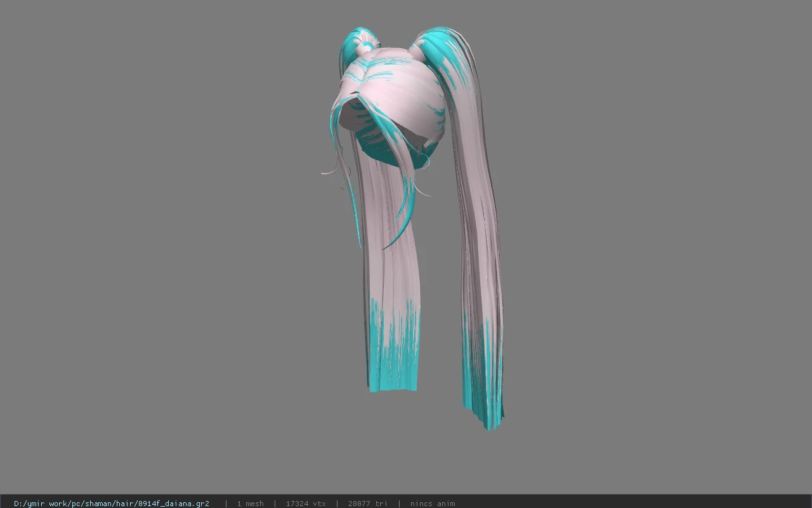Click the file path 0914f_daiana.gr2 in status bar

112,504
